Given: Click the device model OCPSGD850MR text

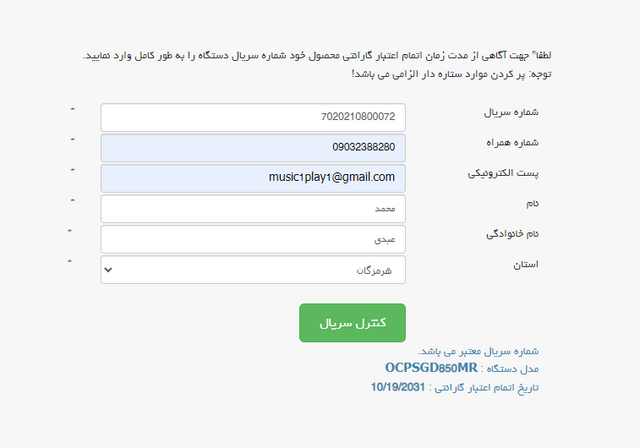Looking at the screenshot, I should point(432,368).
